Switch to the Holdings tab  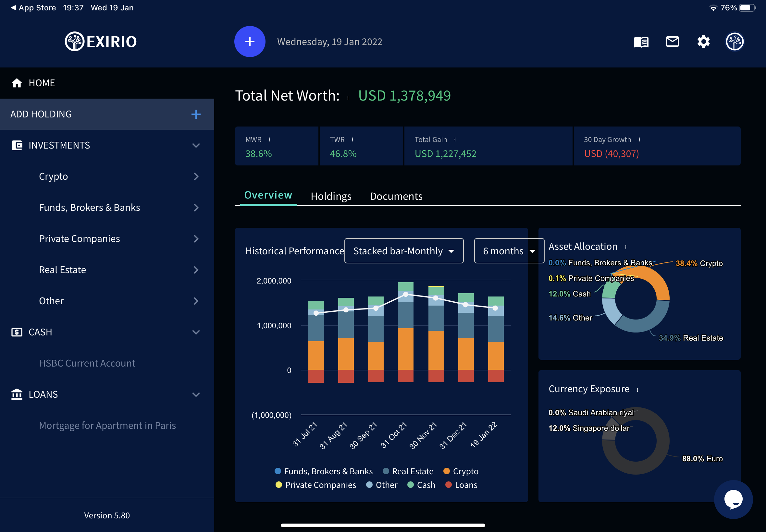(x=331, y=196)
